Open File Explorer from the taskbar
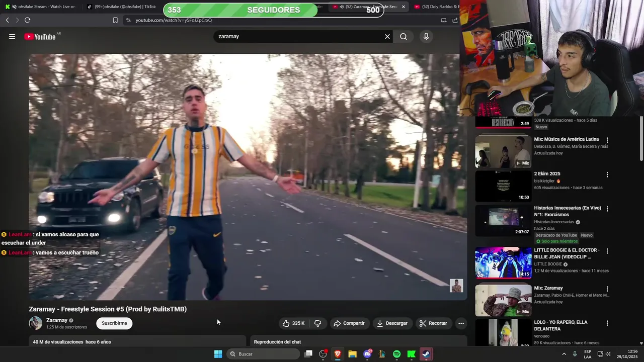The width and height of the screenshot is (644, 362). pyautogui.click(x=352, y=354)
